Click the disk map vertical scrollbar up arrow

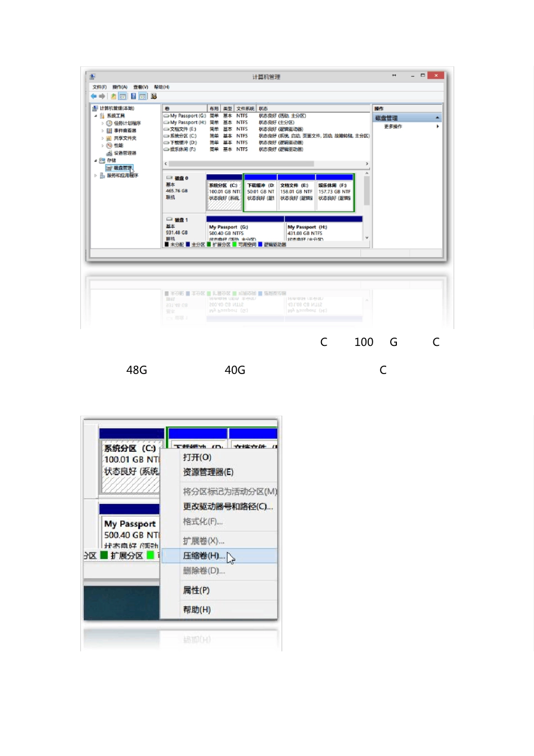point(367,174)
